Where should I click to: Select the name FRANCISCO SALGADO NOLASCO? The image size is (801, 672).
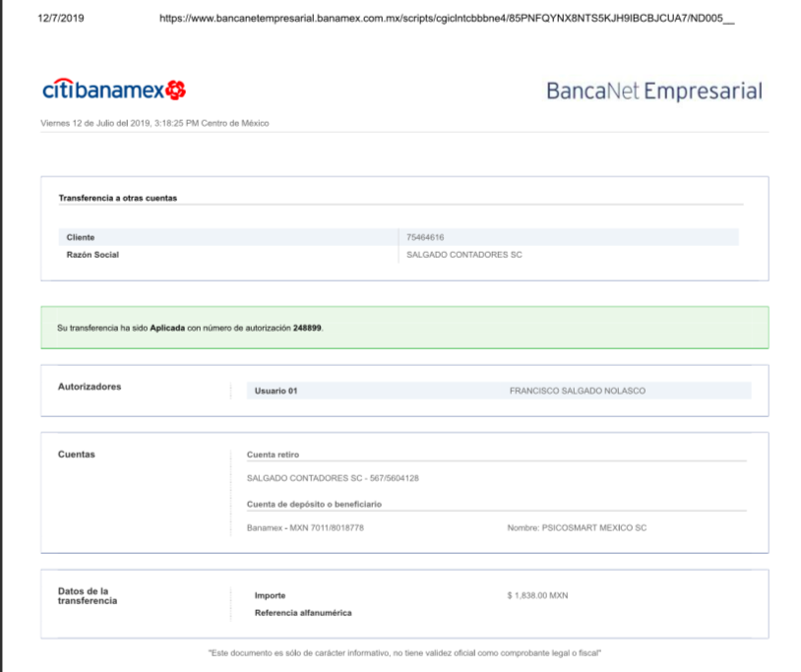tap(578, 392)
